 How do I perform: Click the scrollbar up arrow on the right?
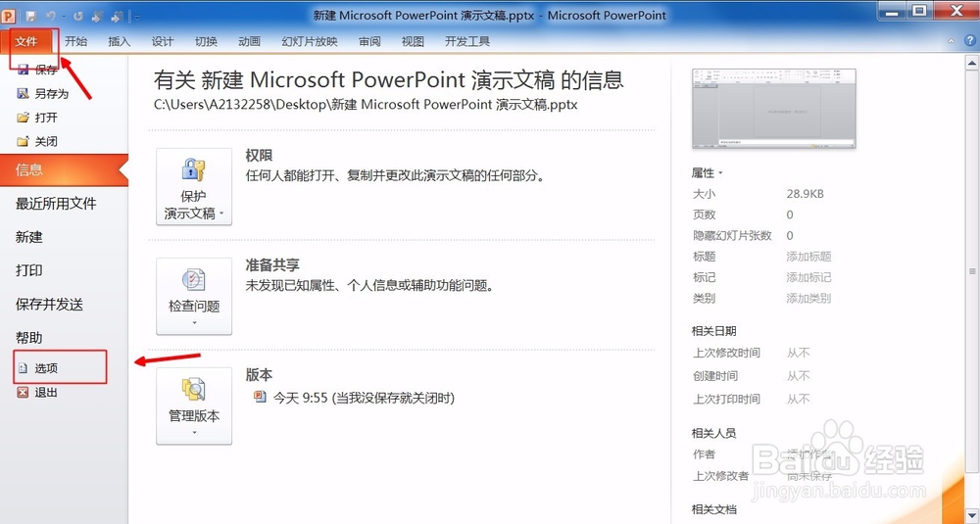coord(972,63)
